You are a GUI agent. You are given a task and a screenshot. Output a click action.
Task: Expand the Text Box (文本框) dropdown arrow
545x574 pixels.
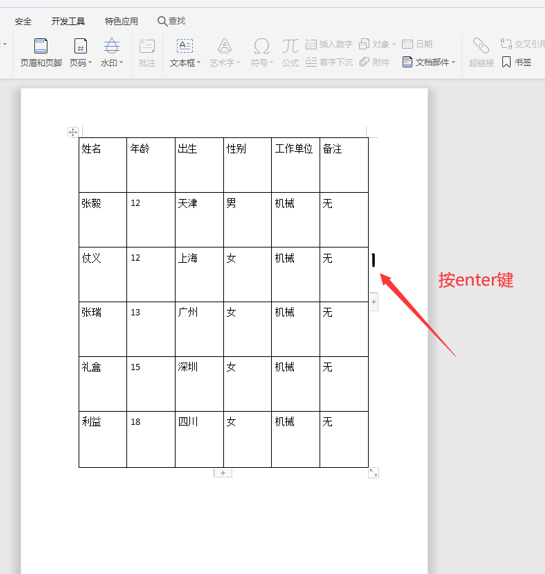tap(199, 63)
